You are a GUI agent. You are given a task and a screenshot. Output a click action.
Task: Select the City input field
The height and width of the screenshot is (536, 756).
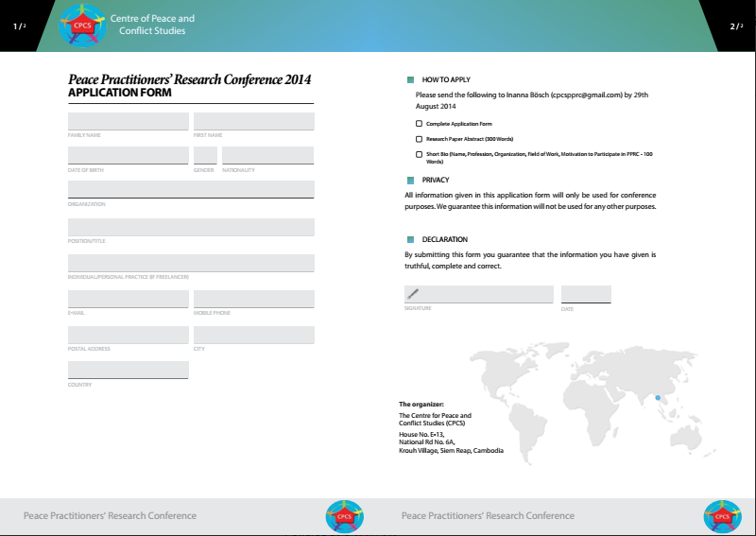254,335
